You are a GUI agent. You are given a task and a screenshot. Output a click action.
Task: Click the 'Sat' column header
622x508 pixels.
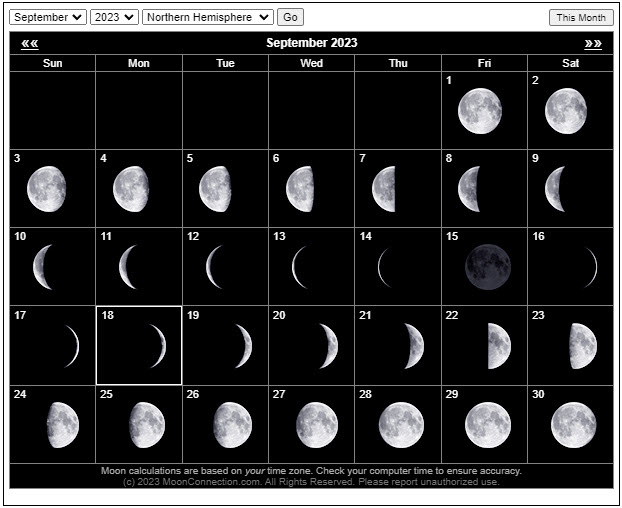[x=570, y=63]
